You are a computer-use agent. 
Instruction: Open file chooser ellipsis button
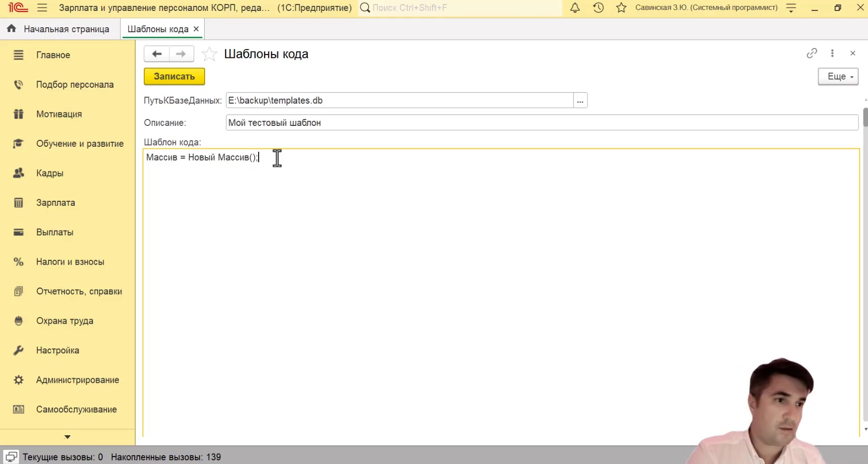[580, 100]
